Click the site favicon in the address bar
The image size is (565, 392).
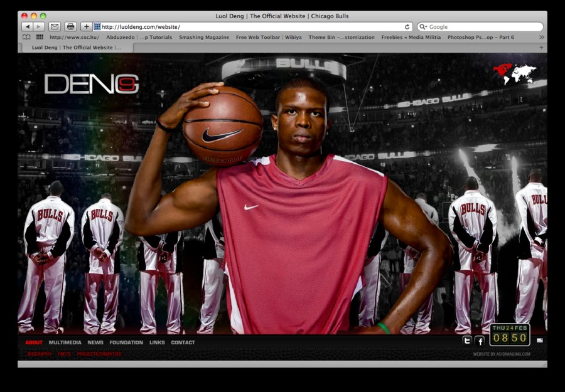(97, 26)
